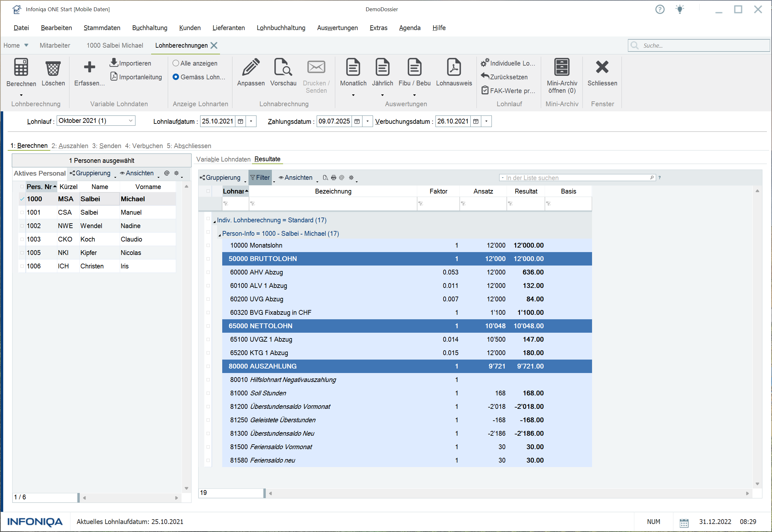Tick checkbox for employee 1002 Wendel
Image resolution: width=772 pixels, height=532 pixels.
(x=22, y=226)
